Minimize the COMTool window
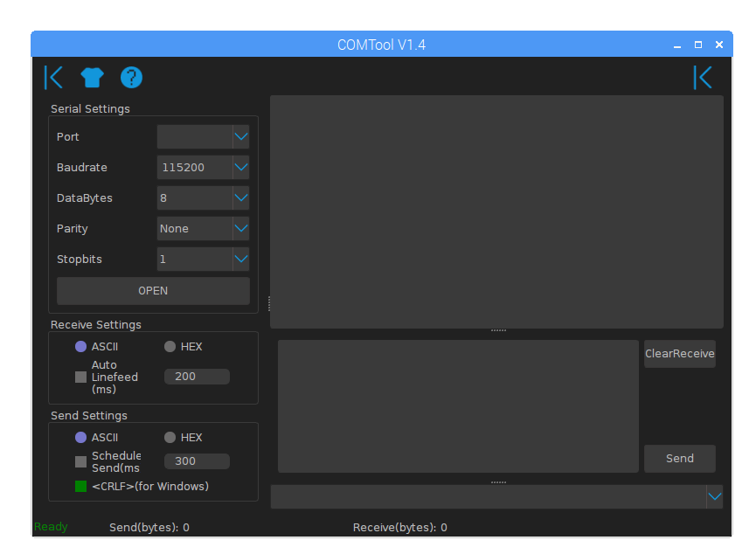 click(677, 45)
